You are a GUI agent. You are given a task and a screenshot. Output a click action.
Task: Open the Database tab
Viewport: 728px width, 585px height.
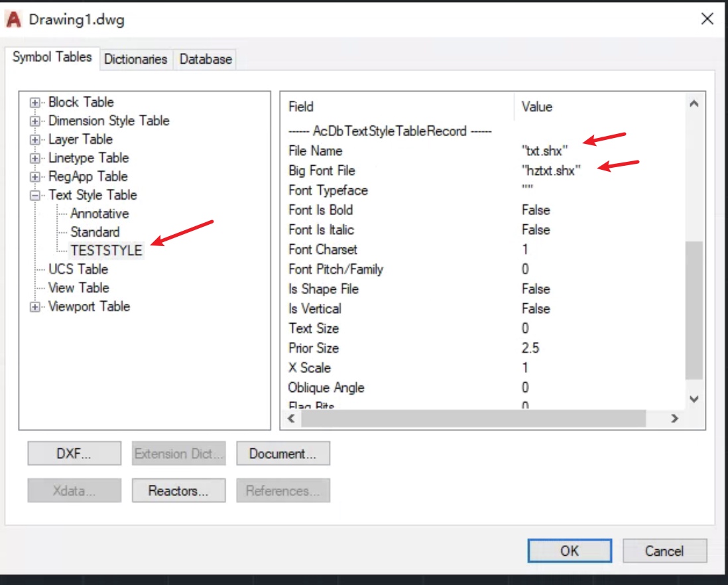[206, 60]
